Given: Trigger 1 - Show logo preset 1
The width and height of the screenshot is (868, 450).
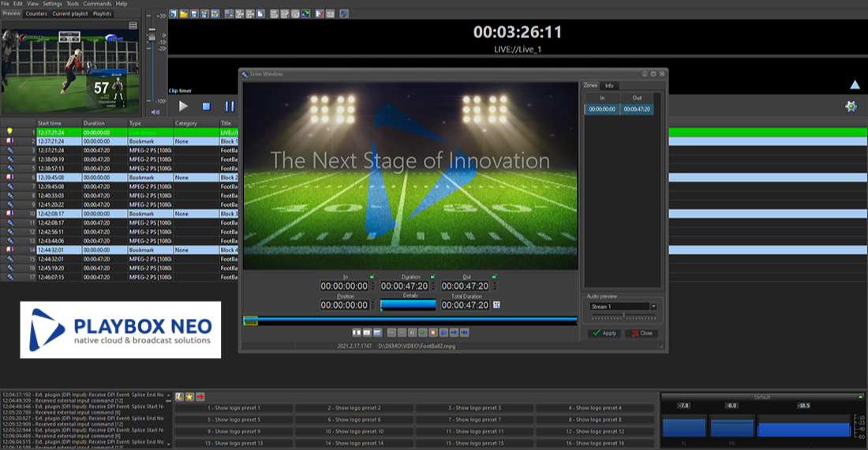Looking at the screenshot, I should click(234, 408).
